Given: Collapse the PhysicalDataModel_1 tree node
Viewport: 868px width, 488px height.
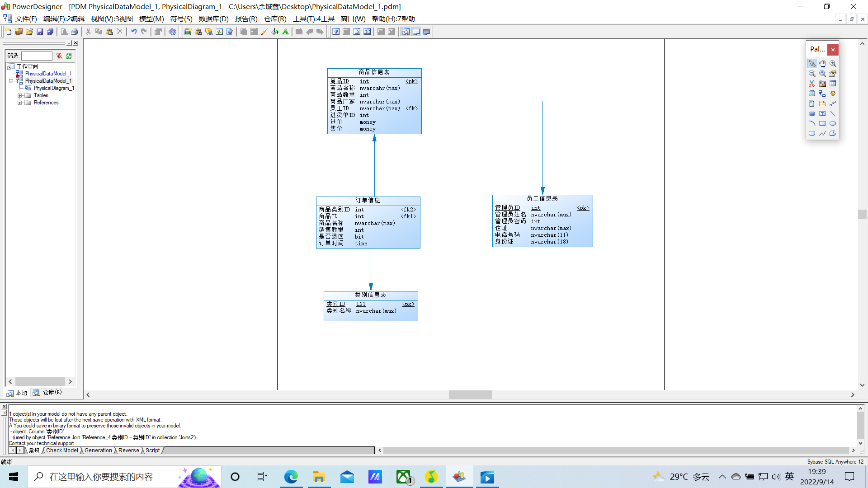Looking at the screenshot, I should [11, 81].
